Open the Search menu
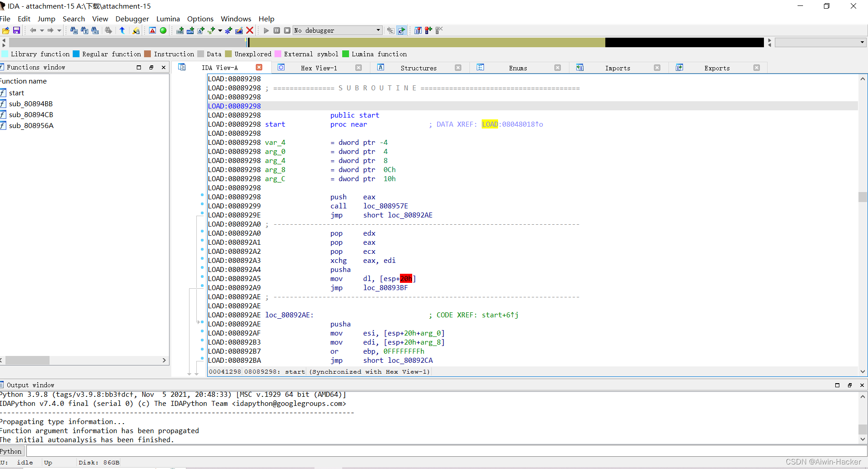This screenshot has width=868, height=469. (74, 19)
